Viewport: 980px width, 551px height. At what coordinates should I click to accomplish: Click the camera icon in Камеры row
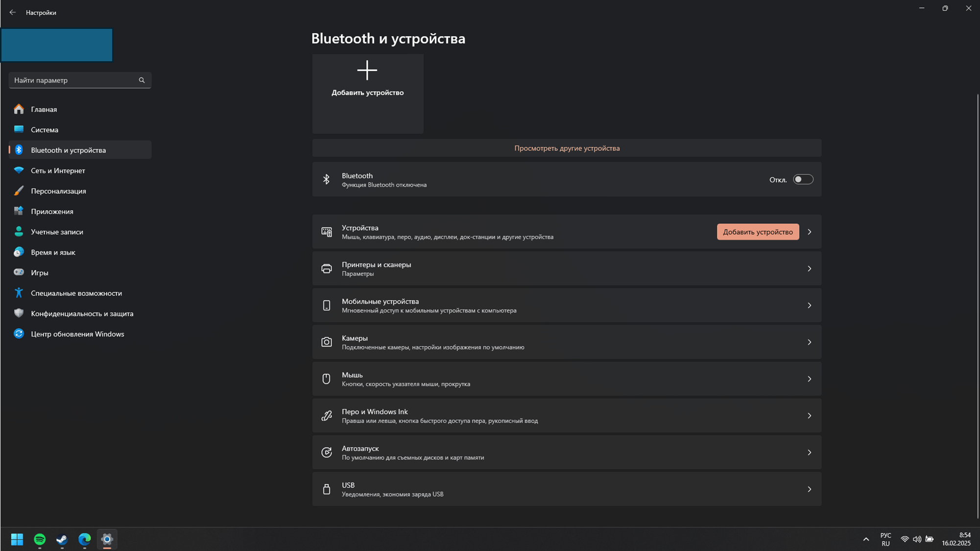point(326,342)
